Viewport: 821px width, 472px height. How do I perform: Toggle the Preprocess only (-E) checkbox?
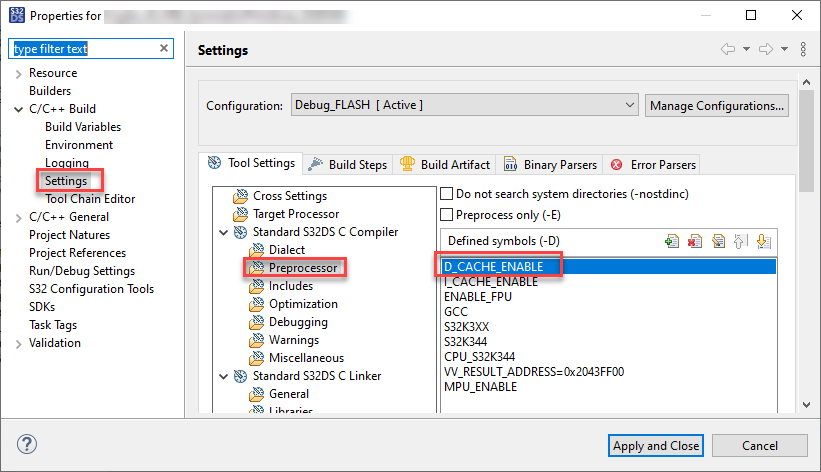448,214
